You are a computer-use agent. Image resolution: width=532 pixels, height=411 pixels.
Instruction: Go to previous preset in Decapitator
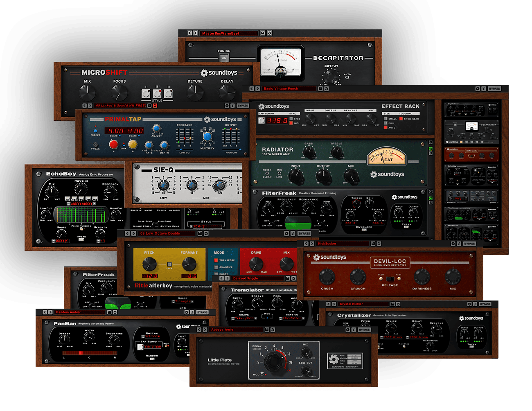click(190, 33)
